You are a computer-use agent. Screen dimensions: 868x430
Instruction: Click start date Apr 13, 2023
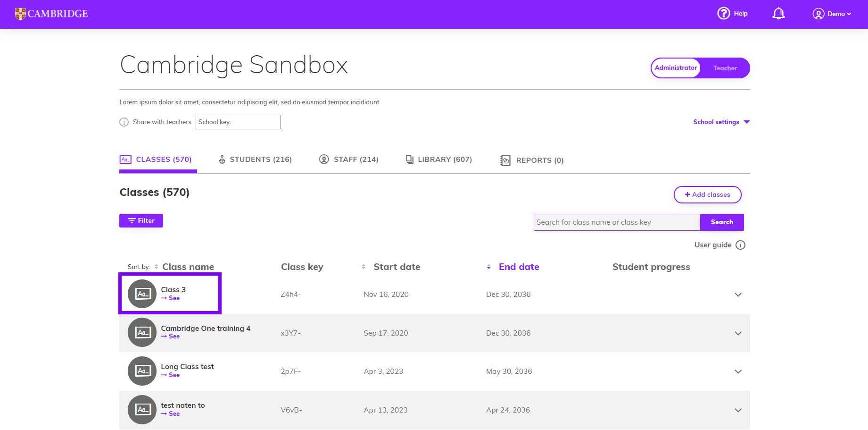click(385, 410)
